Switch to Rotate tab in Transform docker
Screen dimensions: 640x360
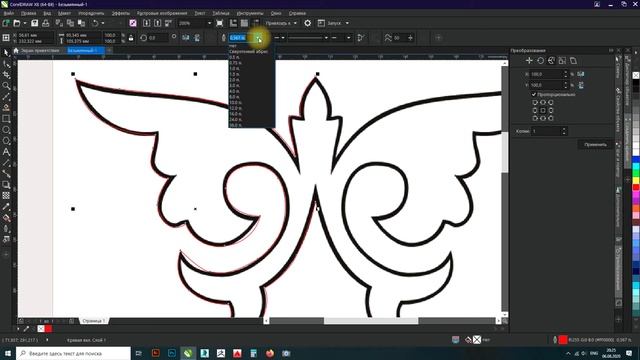pos(540,60)
